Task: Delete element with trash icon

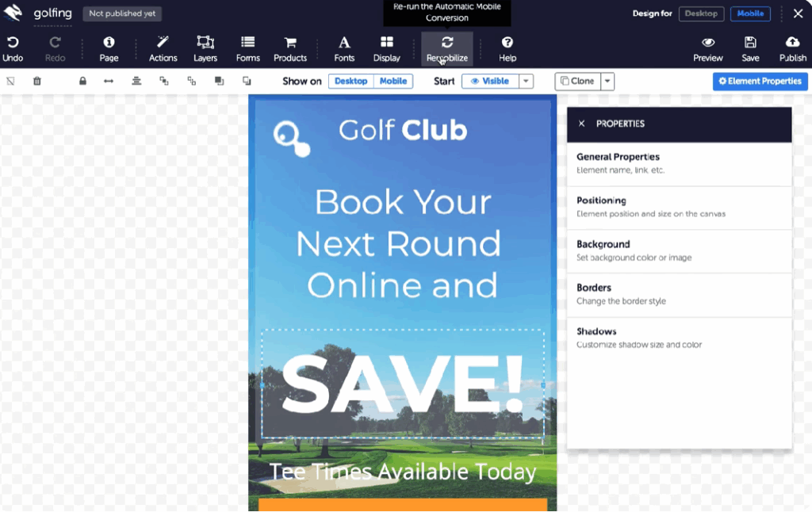Action: coord(37,81)
